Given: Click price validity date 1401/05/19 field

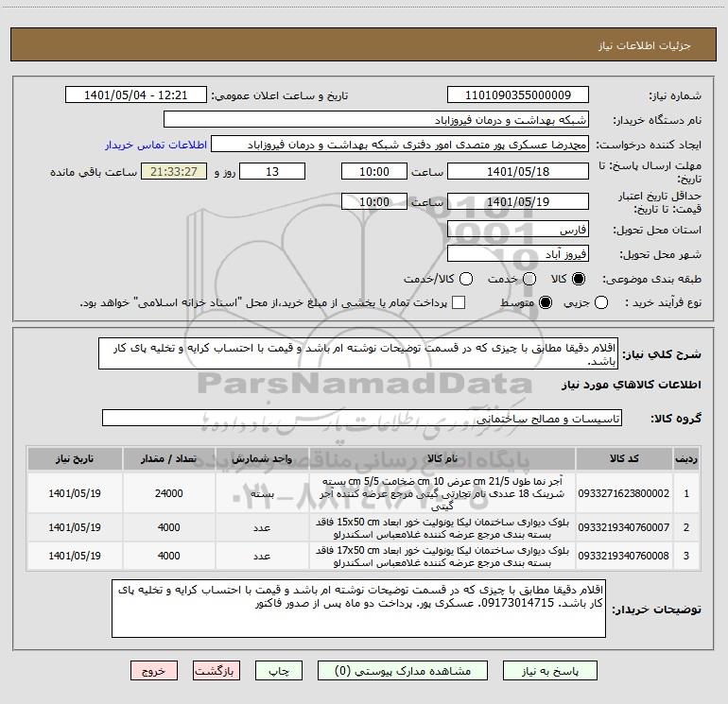Looking at the screenshot, I should (x=518, y=202).
